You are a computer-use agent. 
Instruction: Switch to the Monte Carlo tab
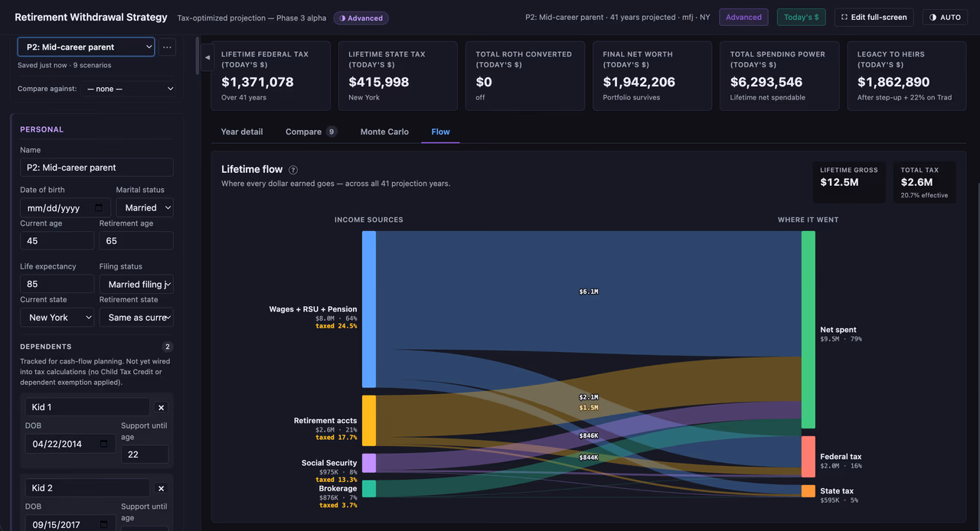(x=384, y=132)
